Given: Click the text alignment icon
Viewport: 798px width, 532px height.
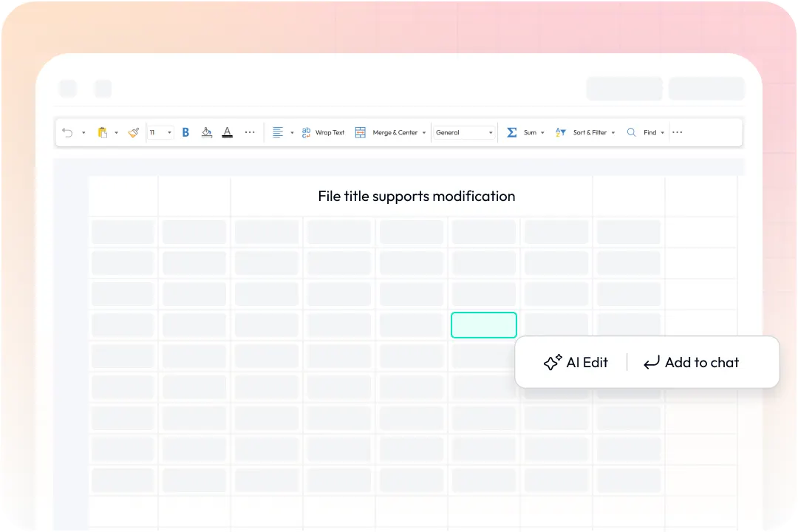Looking at the screenshot, I should click(x=278, y=133).
